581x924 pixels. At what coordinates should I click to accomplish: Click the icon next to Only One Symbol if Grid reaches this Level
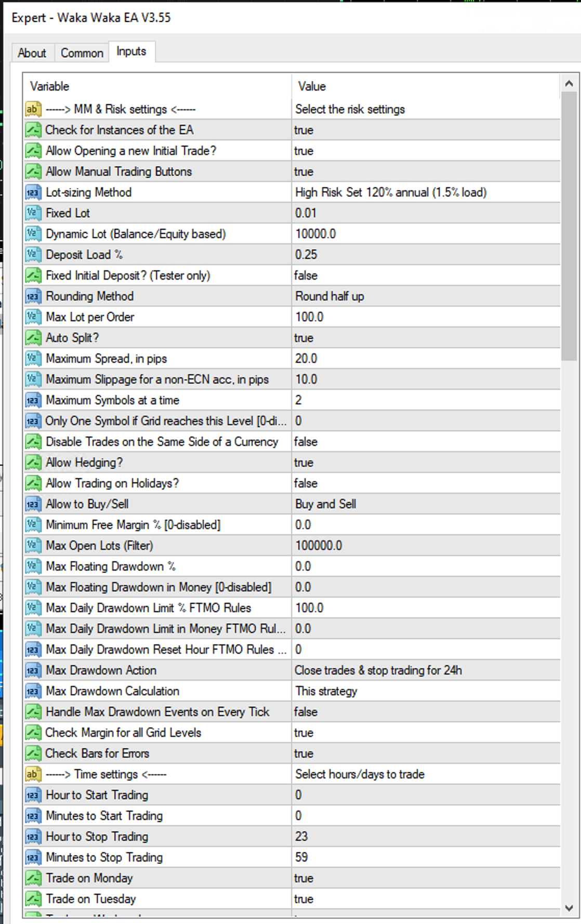(x=33, y=421)
